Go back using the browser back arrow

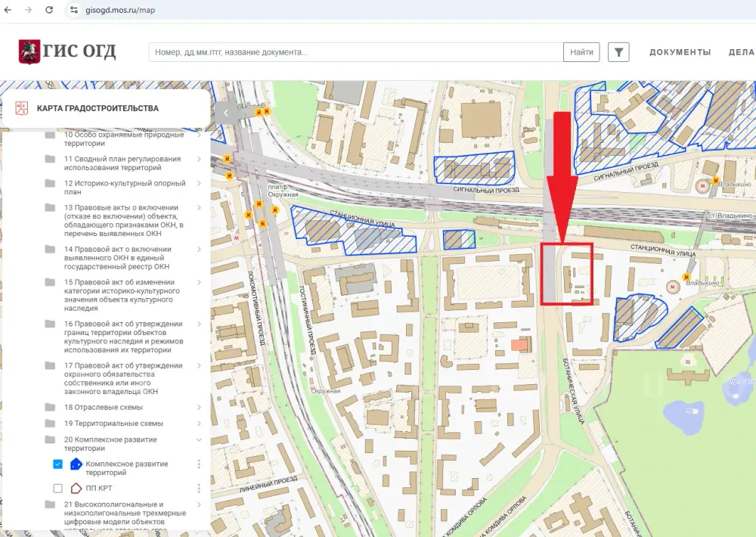(x=8, y=10)
